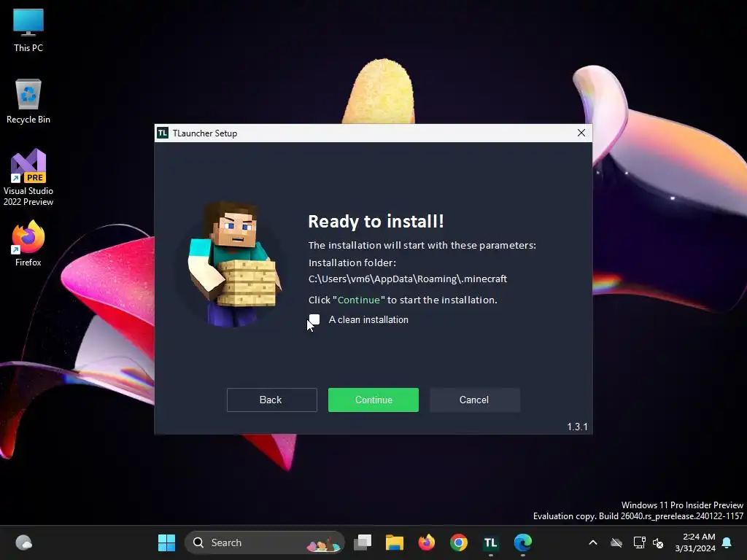This screenshot has width=747, height=560.
Task: Click the OneDrive tray icon
Action: (x=616, y=542)
